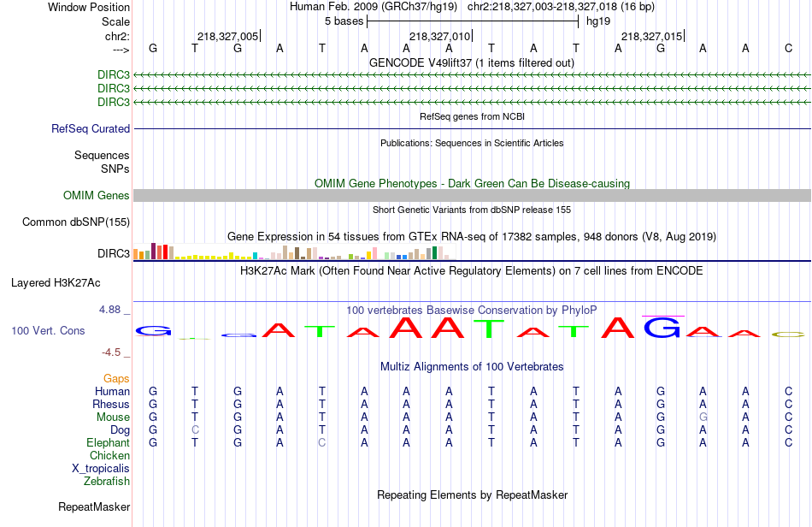Click the RefSeq Curated intron line
Screen dimensions: 812x527
tap(472, 128)
